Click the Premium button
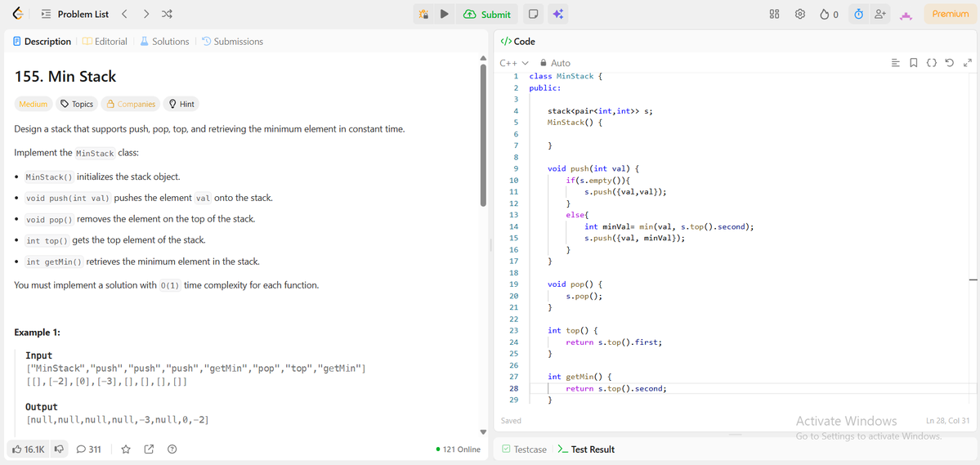This screenshot has width=980, height=465. point(950,14)
